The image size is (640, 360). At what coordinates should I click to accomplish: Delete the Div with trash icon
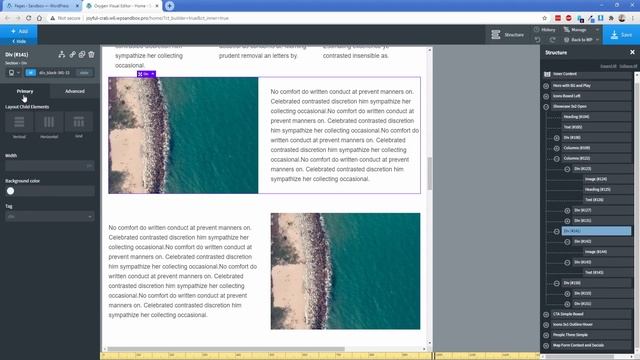click(91, 54)
